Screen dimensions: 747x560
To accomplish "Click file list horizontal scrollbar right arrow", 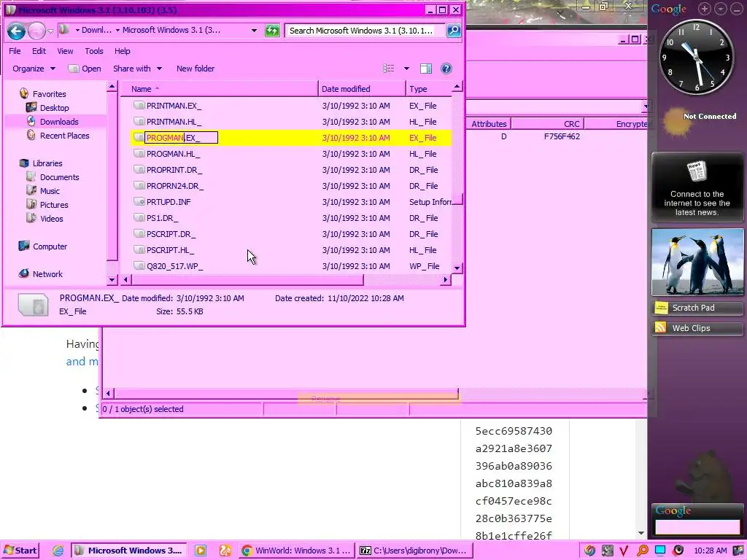I will (446, 279).
